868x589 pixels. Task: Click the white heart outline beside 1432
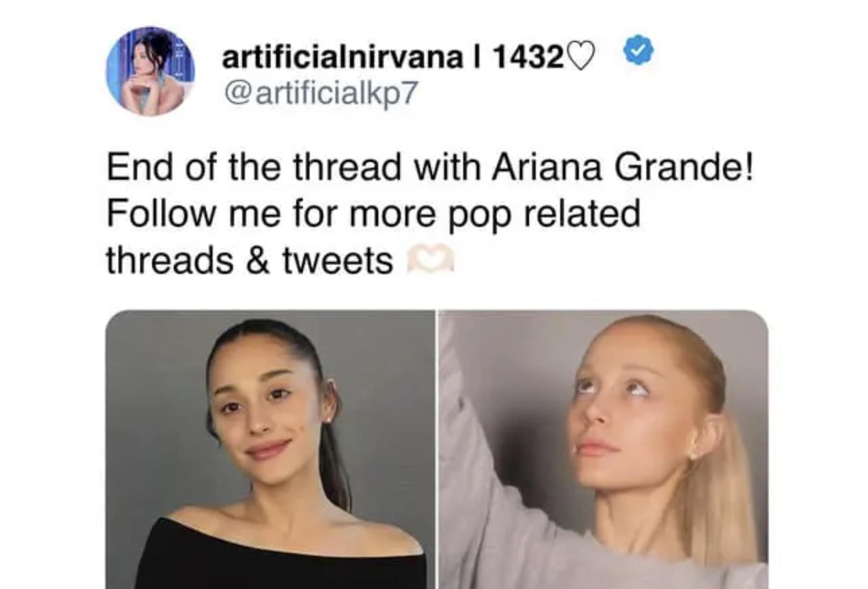580,57
